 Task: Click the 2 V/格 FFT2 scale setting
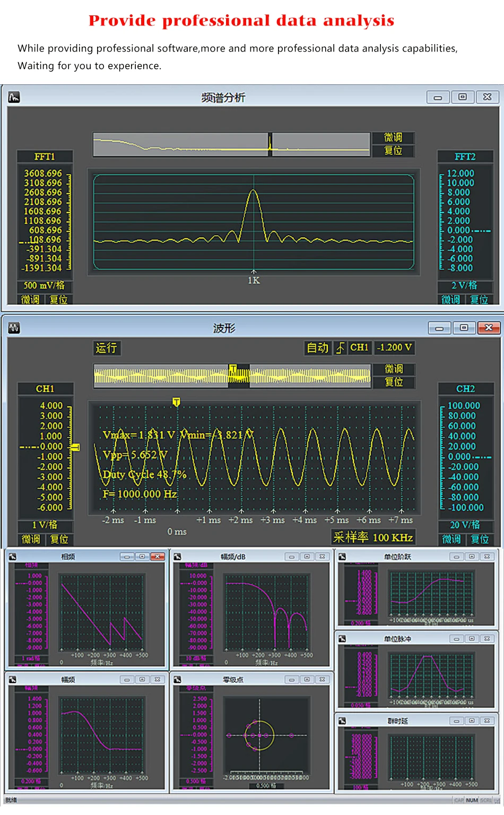465,286
